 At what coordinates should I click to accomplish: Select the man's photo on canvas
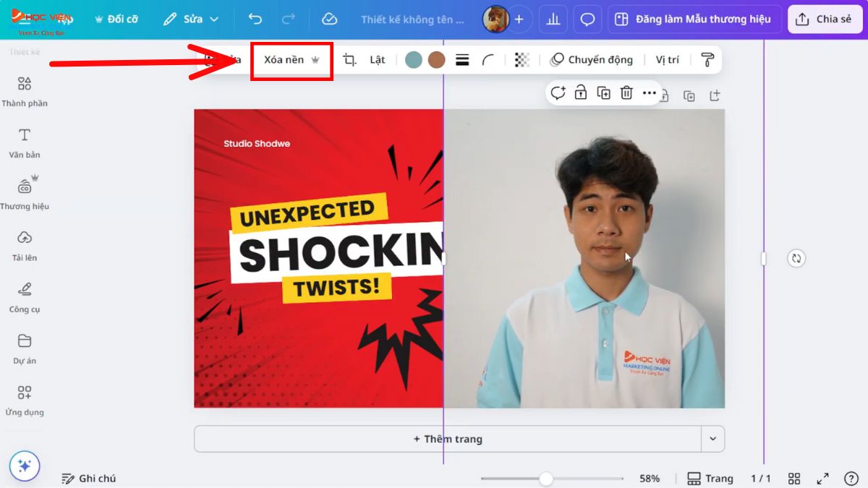(x=584, y=258)
